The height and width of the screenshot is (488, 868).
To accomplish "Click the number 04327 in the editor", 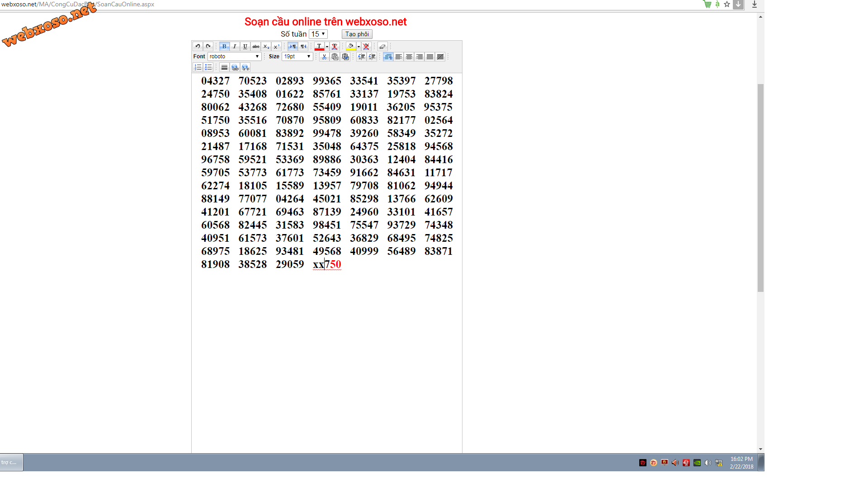I will point(216,81).
